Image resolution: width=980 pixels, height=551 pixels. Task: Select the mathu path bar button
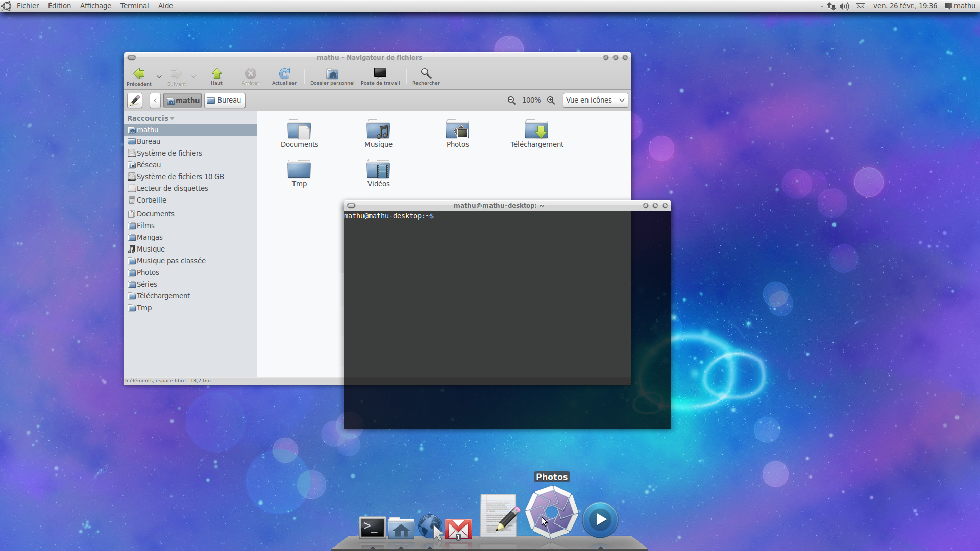[182, 101]
